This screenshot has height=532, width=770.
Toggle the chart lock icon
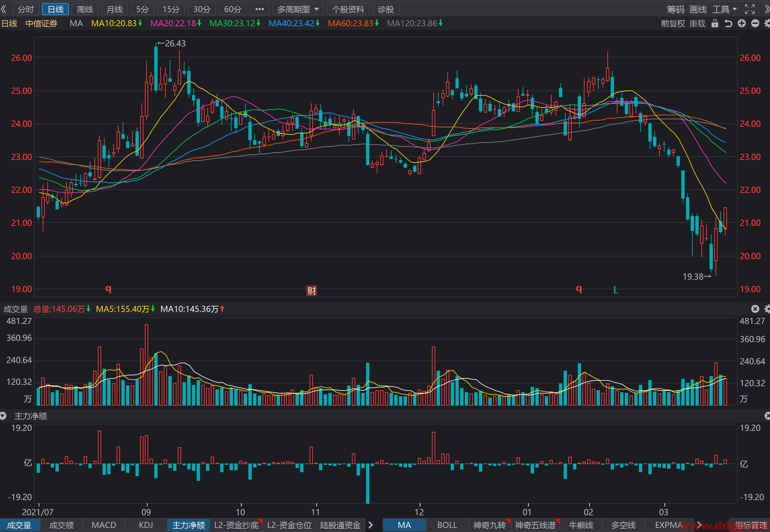715,24
